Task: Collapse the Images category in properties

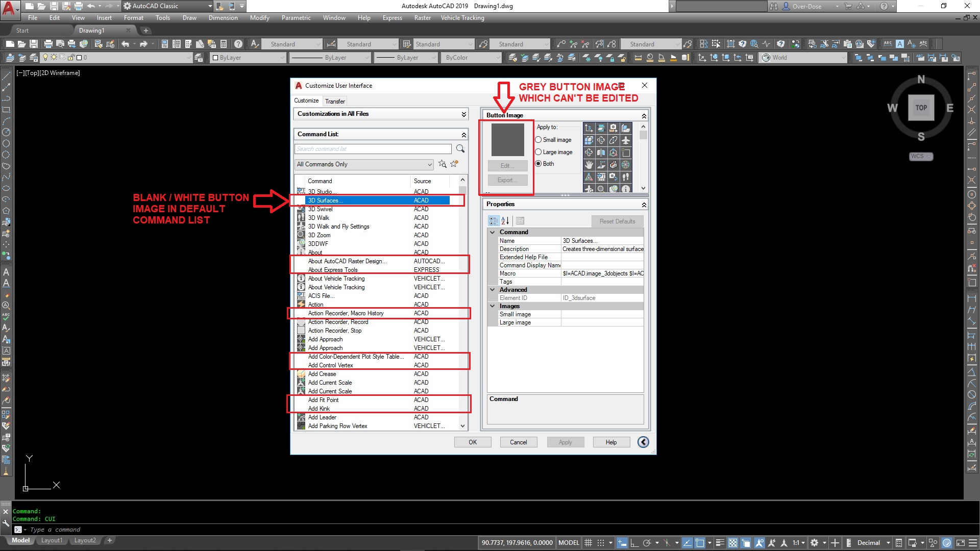Action: (493, 306)
